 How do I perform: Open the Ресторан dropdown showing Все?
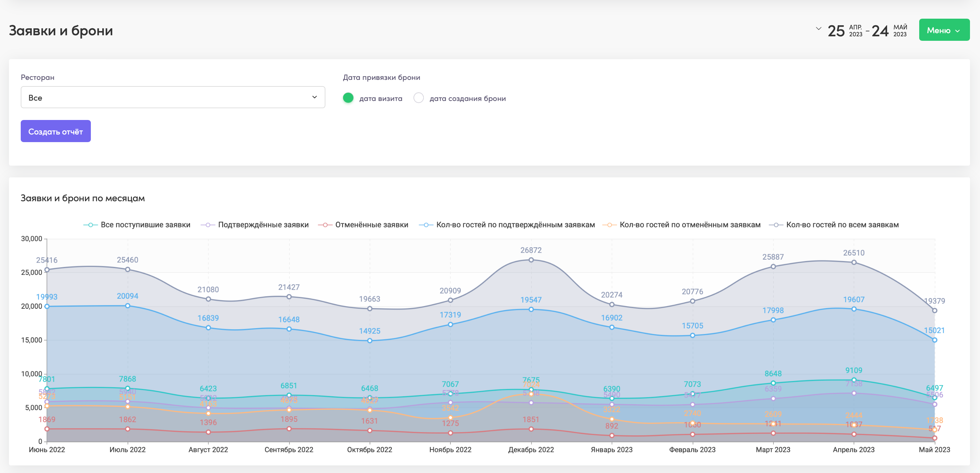tap(173, 98)
